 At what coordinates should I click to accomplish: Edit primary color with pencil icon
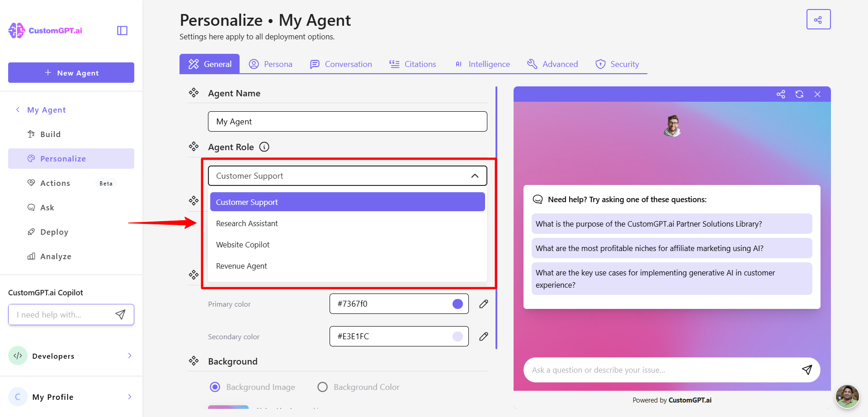484,304
